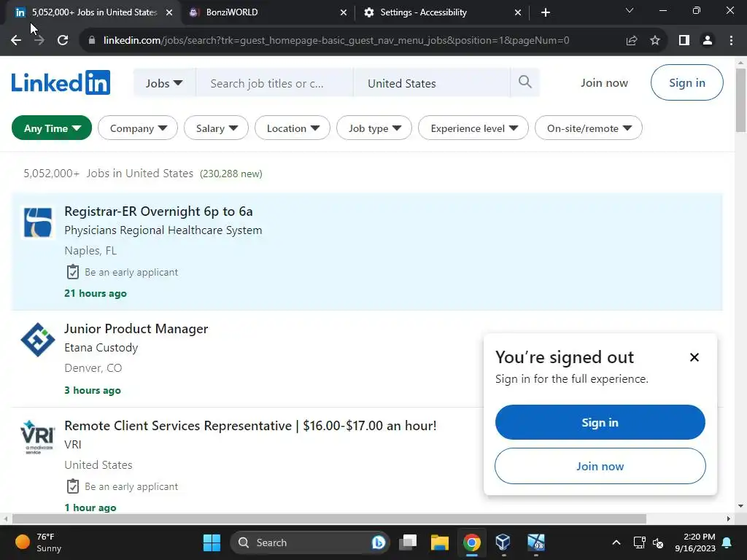Screen dimensions: 747x560
Task: Click Join now in signed-out popup
Action: pos(600,466)
